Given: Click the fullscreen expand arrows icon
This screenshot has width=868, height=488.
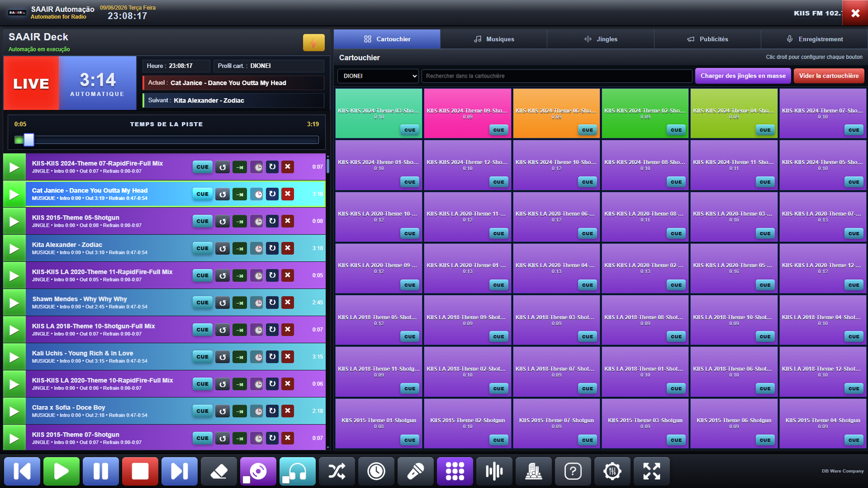Looking at the screenshot, I should click(652, 471).
